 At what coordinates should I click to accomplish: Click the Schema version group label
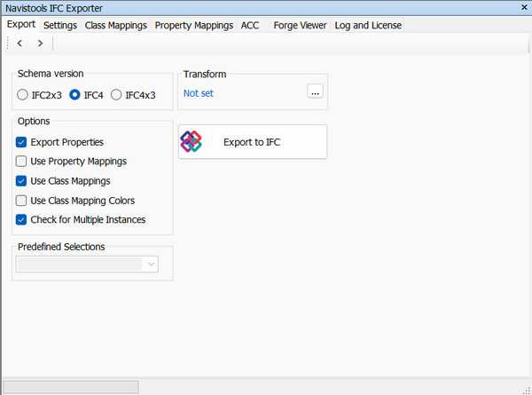pyautogui.click(x=51, y=74)
